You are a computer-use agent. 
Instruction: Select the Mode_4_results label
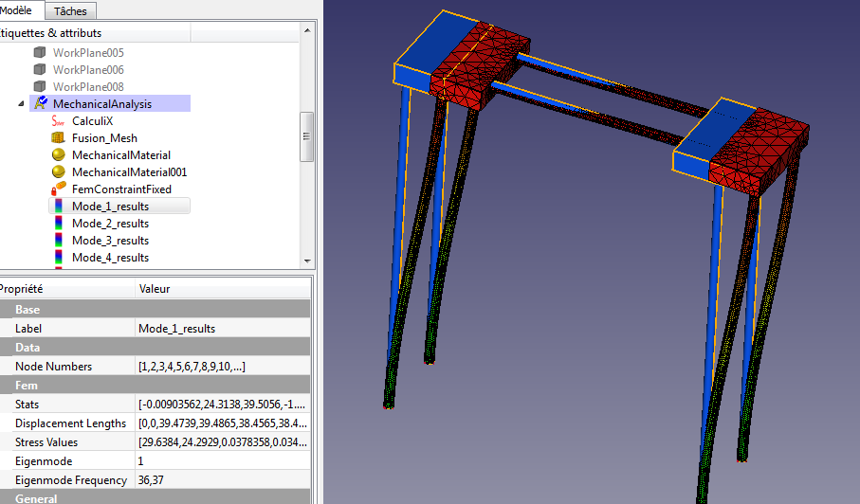click(x=110, y=257)
